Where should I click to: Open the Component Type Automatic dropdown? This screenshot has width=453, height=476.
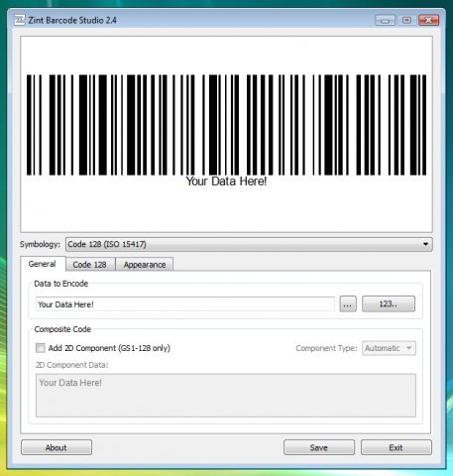pyautogui.click(x=389, y=348)
